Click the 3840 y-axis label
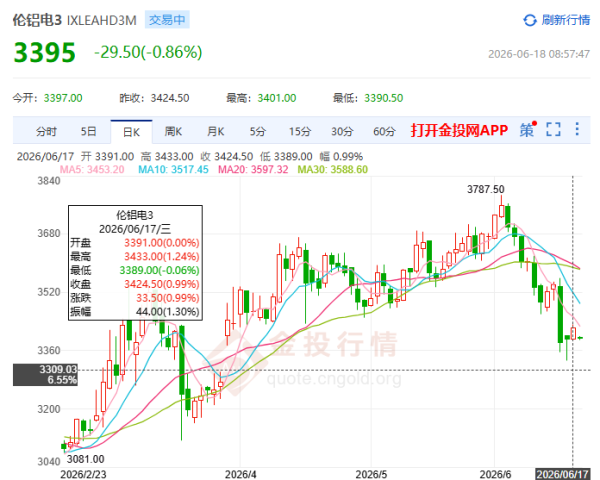Screen dimensions: 600x480 [x=49, y=181]
